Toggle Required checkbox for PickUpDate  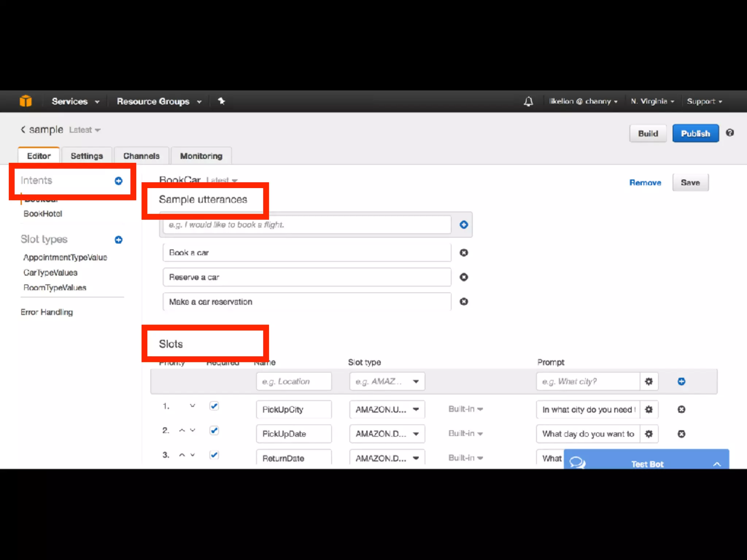(x=214, y=430)
